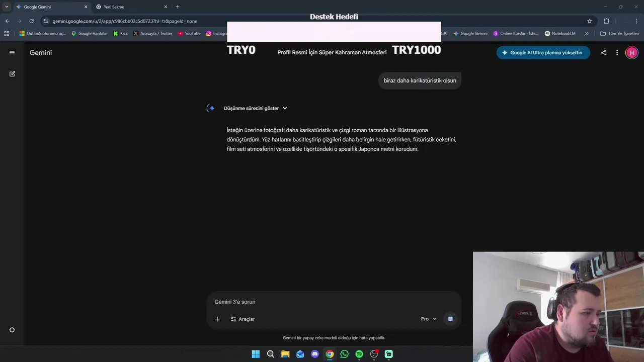This screenshot has width=644, height=362.
Task: Switch to the Yeni Sekme tab
Action: (x=132, y=7)
